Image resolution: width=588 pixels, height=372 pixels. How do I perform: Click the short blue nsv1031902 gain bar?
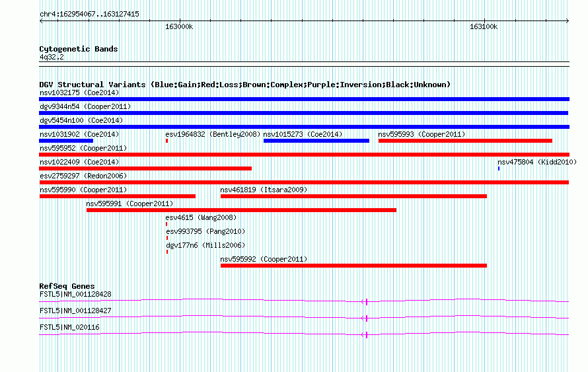[66, 141]
